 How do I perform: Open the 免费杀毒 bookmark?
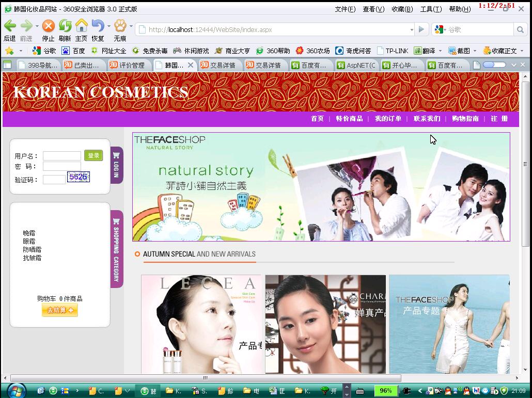tap(150, 51)
